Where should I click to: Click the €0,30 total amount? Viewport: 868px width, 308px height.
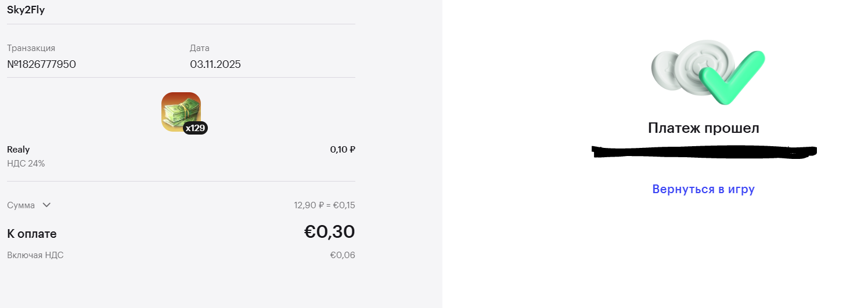(329, 232)
